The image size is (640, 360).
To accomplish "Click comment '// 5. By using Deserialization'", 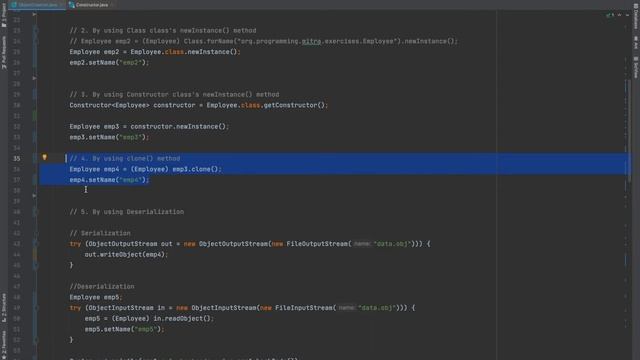I will pos(127,212).
